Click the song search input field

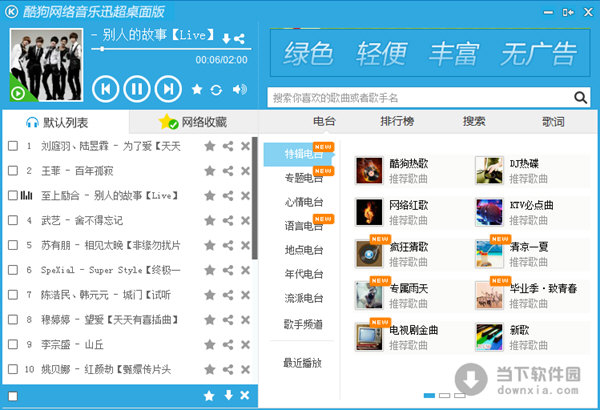pos(421,98)
